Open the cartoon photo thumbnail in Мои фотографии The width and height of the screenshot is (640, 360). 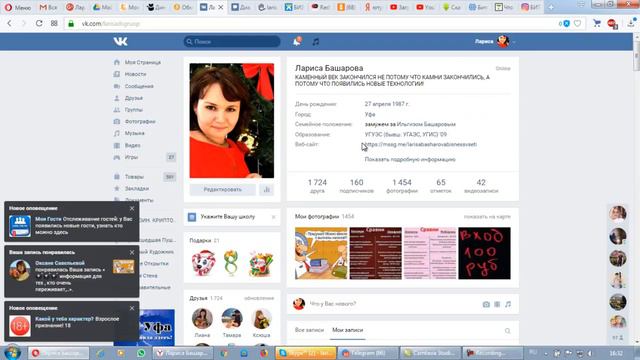click(x=321, y=253)
